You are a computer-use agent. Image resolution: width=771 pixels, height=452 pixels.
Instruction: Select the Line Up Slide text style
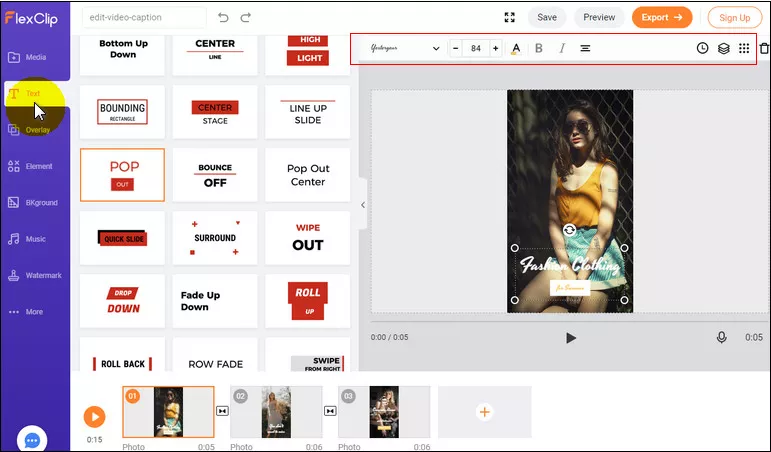[307, 112]
